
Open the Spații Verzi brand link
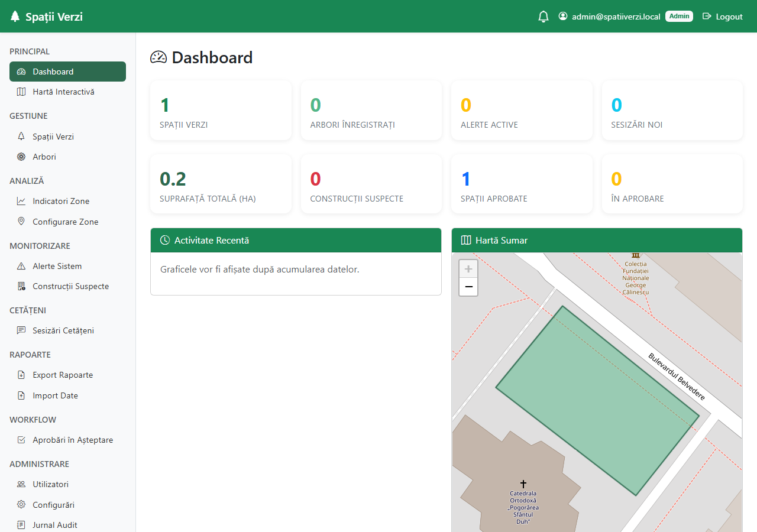click(47, 17)
